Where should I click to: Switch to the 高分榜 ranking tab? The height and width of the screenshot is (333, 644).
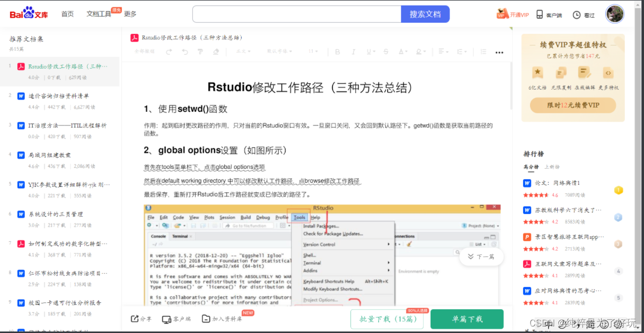[x=531, y=167]
